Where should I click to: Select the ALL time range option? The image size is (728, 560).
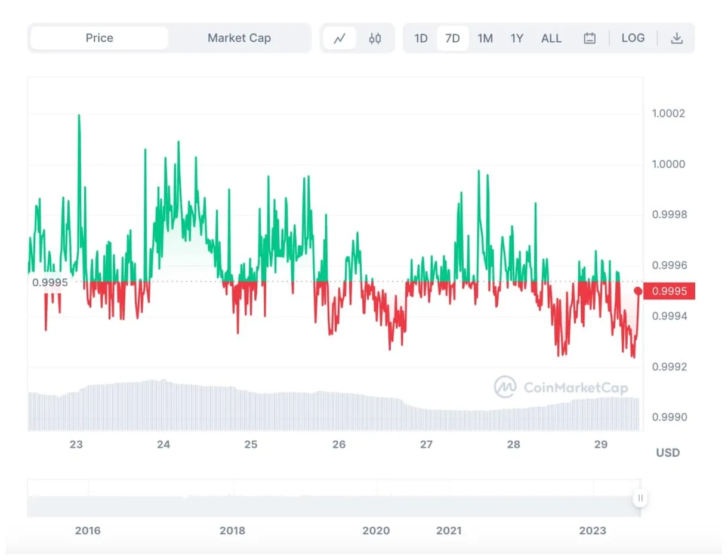551,38
